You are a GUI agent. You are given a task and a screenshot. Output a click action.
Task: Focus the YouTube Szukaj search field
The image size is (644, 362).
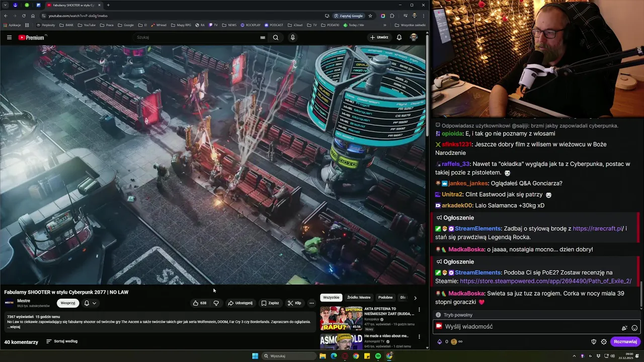pyautogui.click(x=199, y=37)
